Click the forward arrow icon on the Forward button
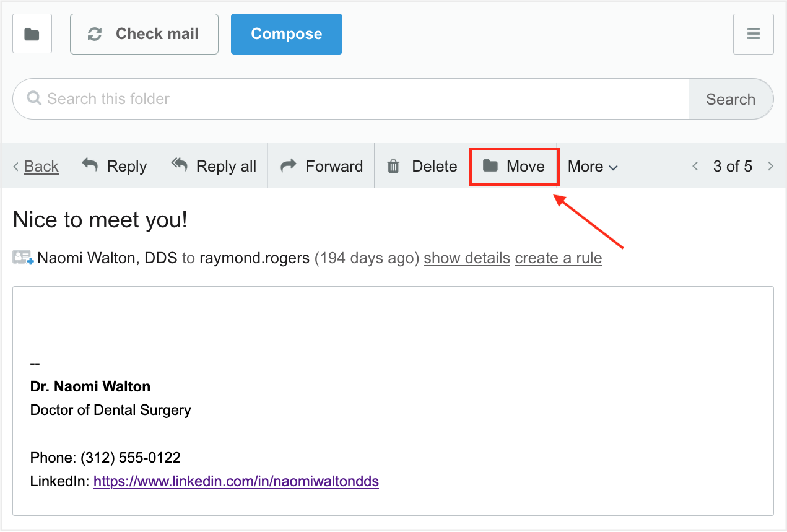This screenshot has width=787, height=532. point(288,165)
